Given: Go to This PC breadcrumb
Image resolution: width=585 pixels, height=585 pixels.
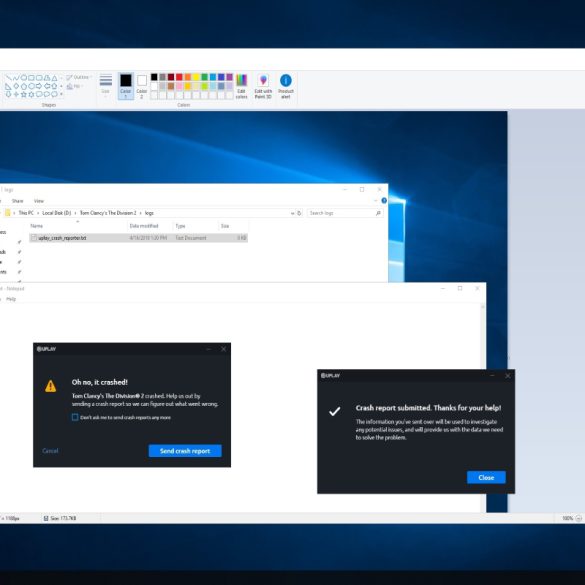Looking at the screenshot, I should tap(26, 213).
